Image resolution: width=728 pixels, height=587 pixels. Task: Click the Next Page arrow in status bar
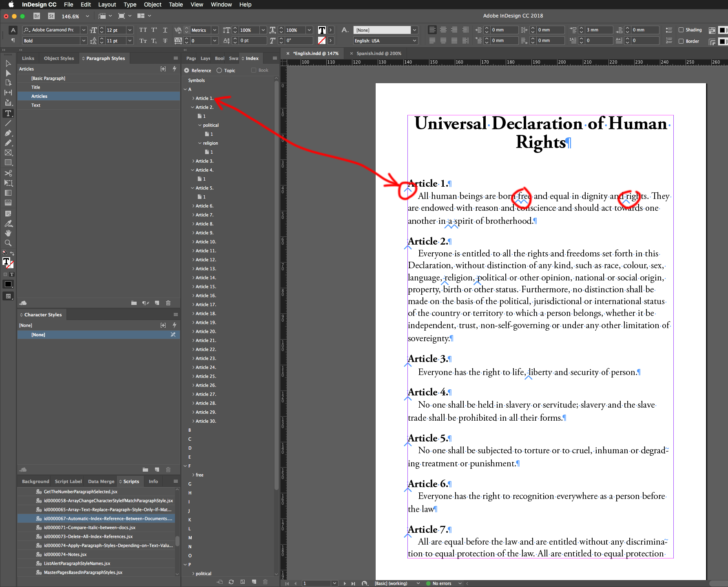(x=345, y=583)
